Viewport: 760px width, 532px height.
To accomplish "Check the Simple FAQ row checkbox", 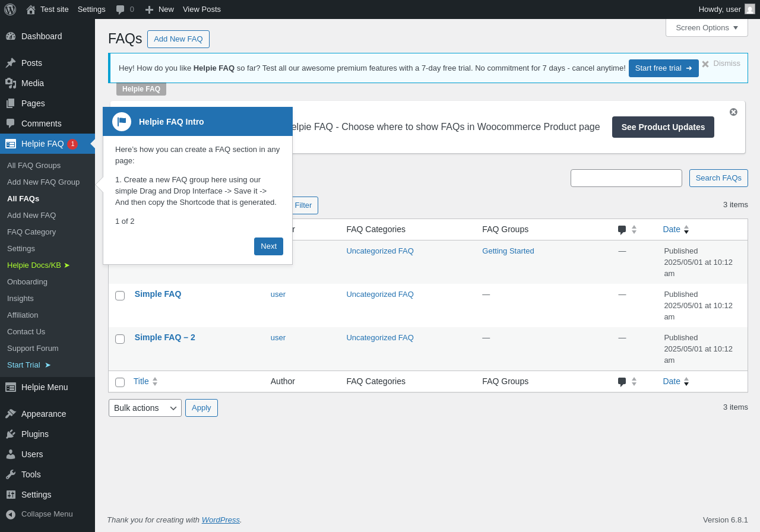I will click(120, 296).
